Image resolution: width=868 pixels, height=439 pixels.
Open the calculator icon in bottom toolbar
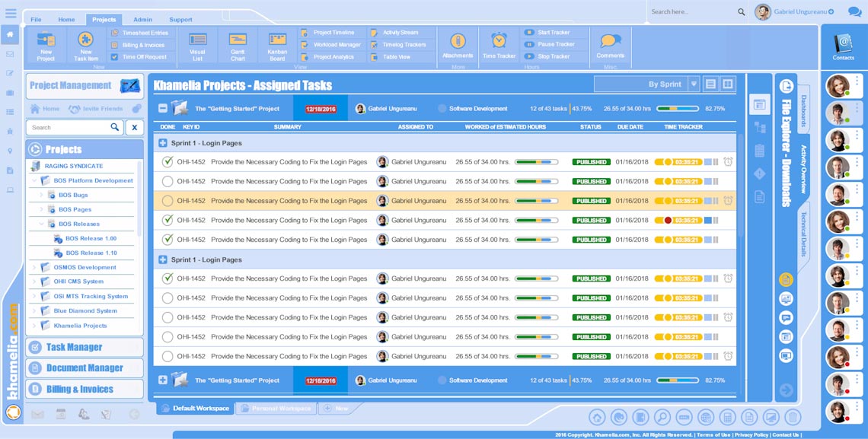(x=727, y=417)
